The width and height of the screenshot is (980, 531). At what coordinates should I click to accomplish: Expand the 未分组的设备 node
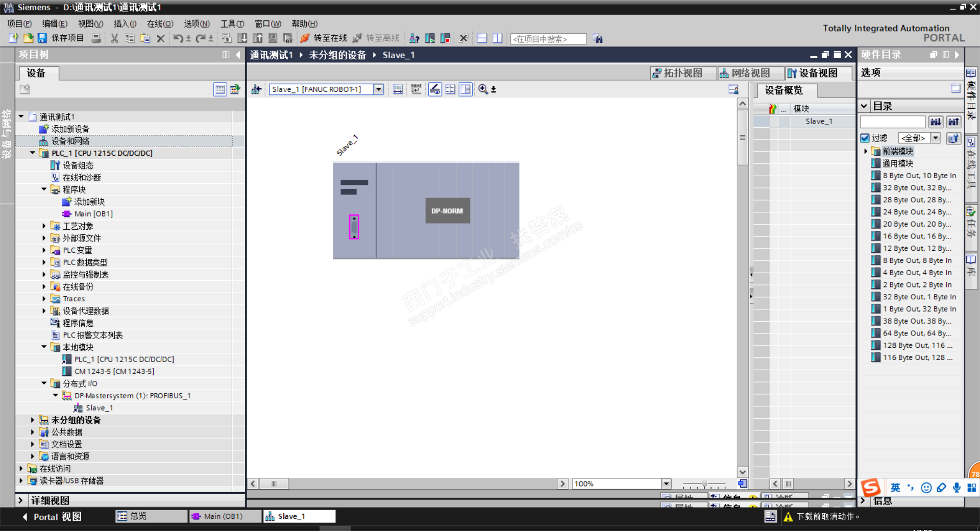pyautogui.click(x=33, y=420)
